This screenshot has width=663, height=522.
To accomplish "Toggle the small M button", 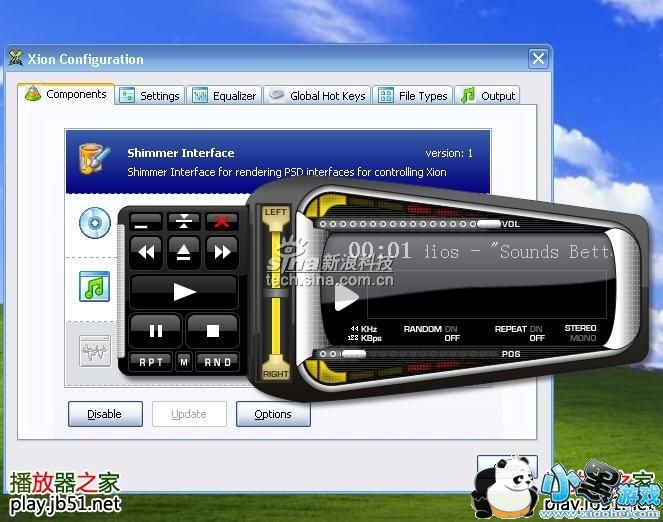I will click(184, 362).
